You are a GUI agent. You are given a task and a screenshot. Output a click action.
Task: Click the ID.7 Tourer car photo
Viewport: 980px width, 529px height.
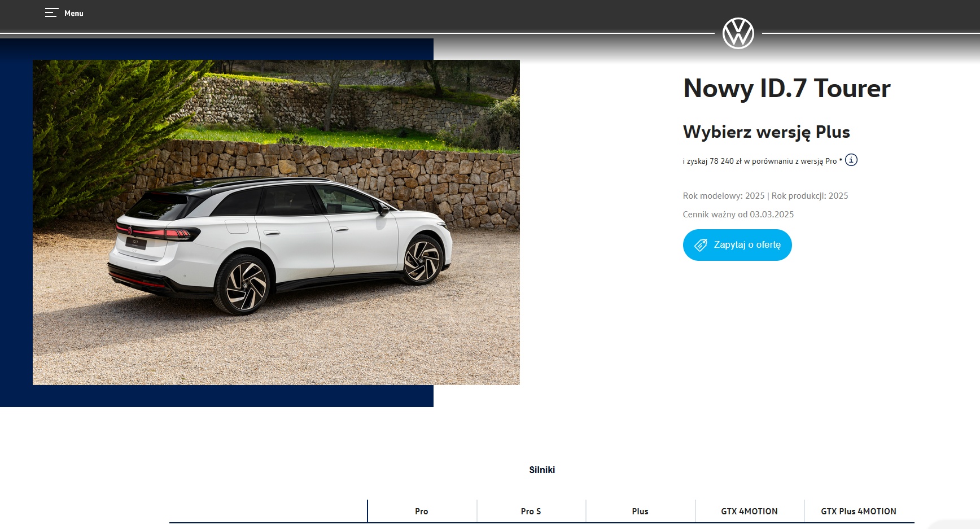click(x=276, y=222)
